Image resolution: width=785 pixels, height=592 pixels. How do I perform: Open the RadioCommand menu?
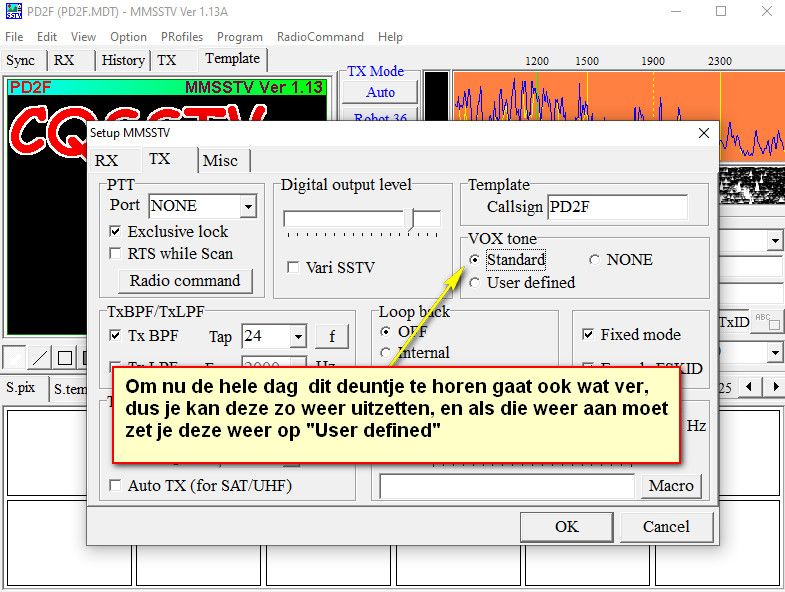pyautogui.click(x=320, y=37)
